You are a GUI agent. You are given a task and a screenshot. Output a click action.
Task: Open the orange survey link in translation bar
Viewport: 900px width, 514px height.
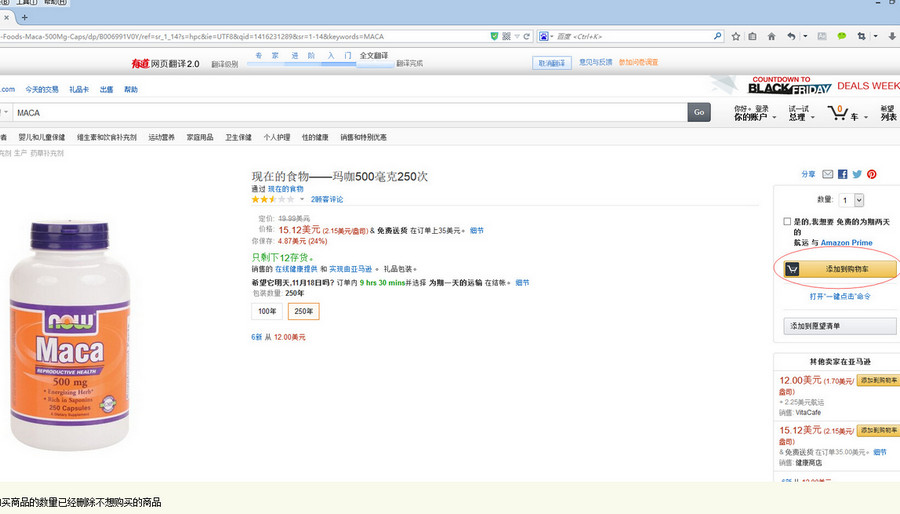(x=638, y=62)
